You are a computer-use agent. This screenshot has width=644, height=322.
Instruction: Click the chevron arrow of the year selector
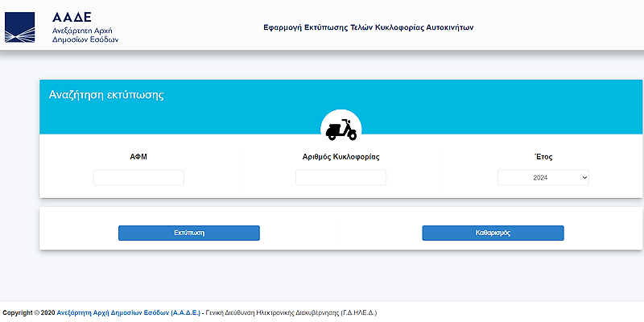[584, 177]
